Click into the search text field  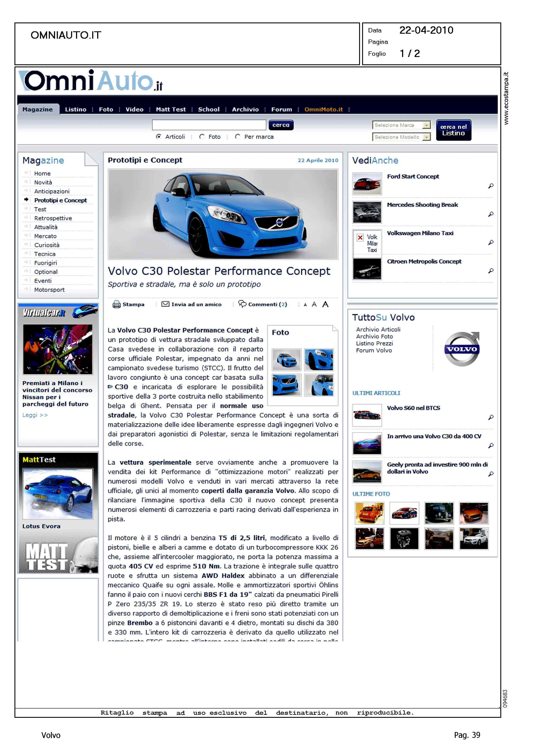coord(209,125)
